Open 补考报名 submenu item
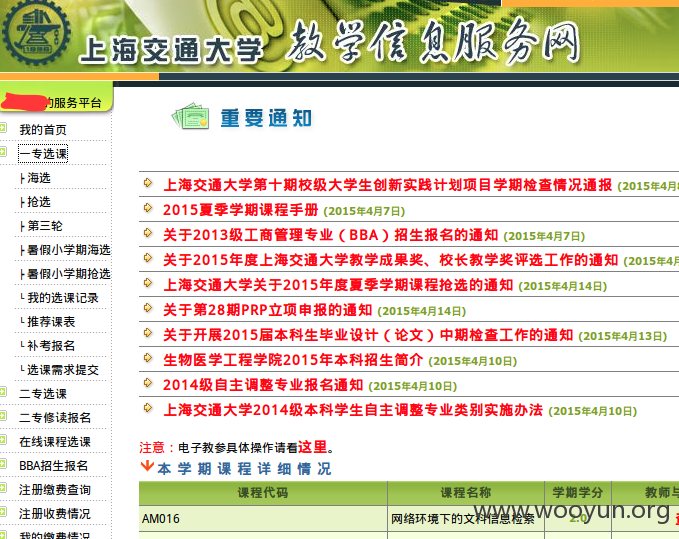The image size is (679, 539). pyautogui.click(x=51, y=346)
